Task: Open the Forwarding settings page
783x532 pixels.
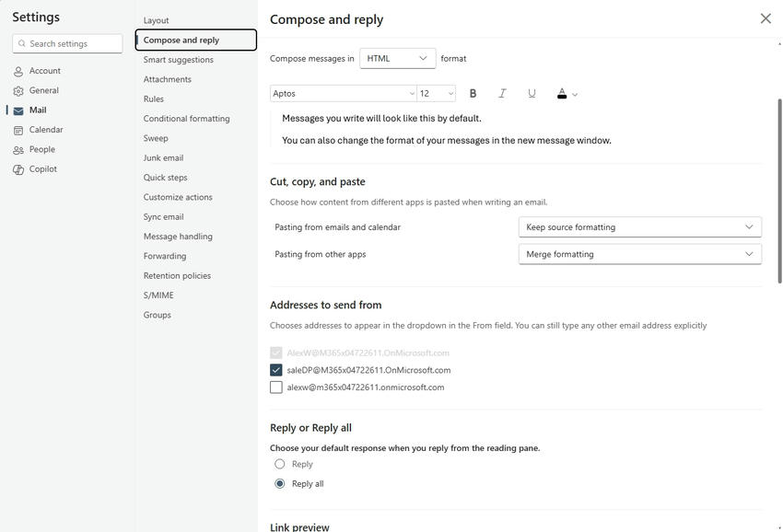Action: click(165, 256)
